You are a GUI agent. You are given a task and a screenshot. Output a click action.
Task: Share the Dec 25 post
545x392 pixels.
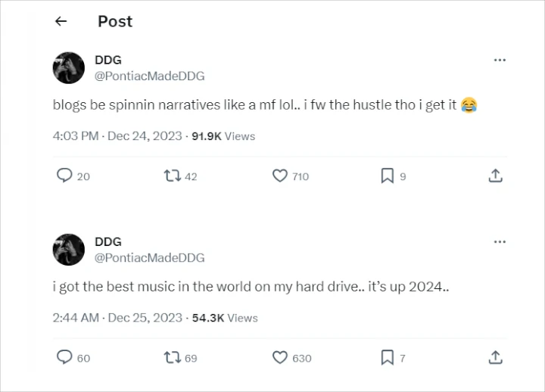pyautogui.click(x=495, y=357)
